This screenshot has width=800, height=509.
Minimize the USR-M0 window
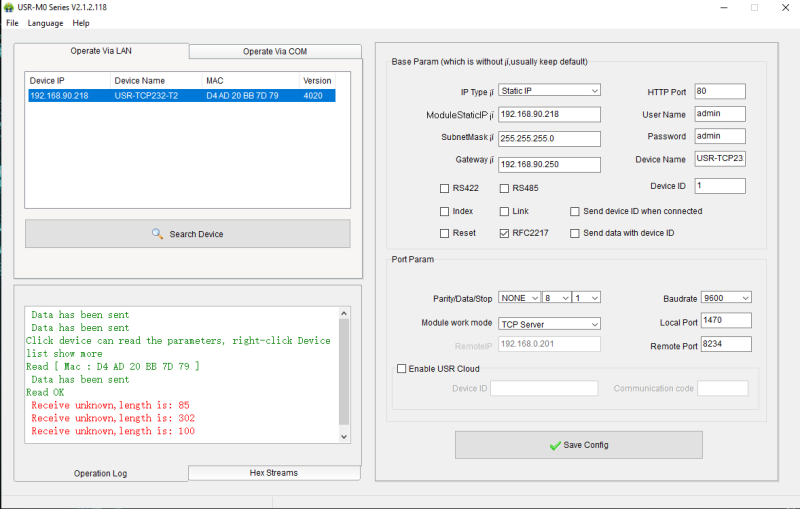coord(723,7)
